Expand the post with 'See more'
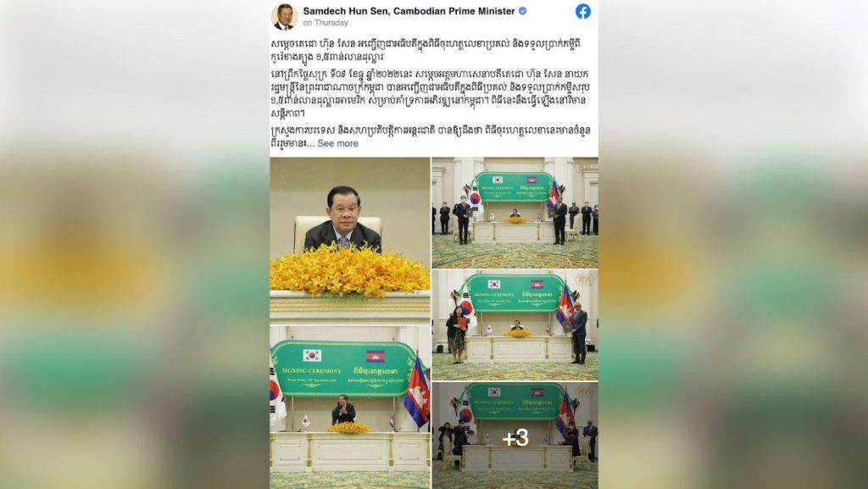This screenshot has width=868, height=489. (337, 143)
